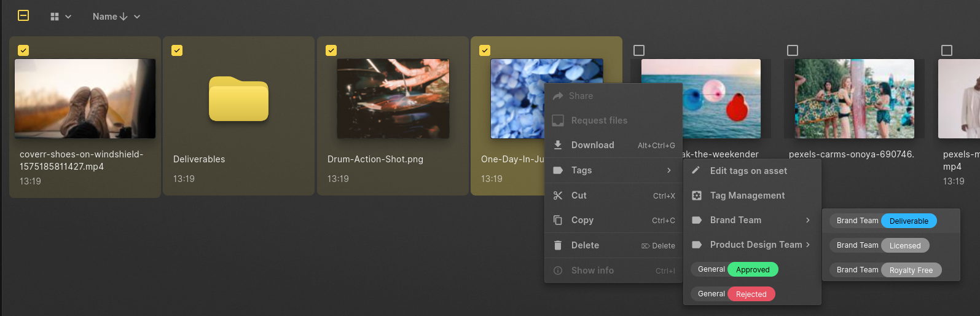Click the grid view layout icon
This screenshot has height=316, width=980.
tap(55, 17)
